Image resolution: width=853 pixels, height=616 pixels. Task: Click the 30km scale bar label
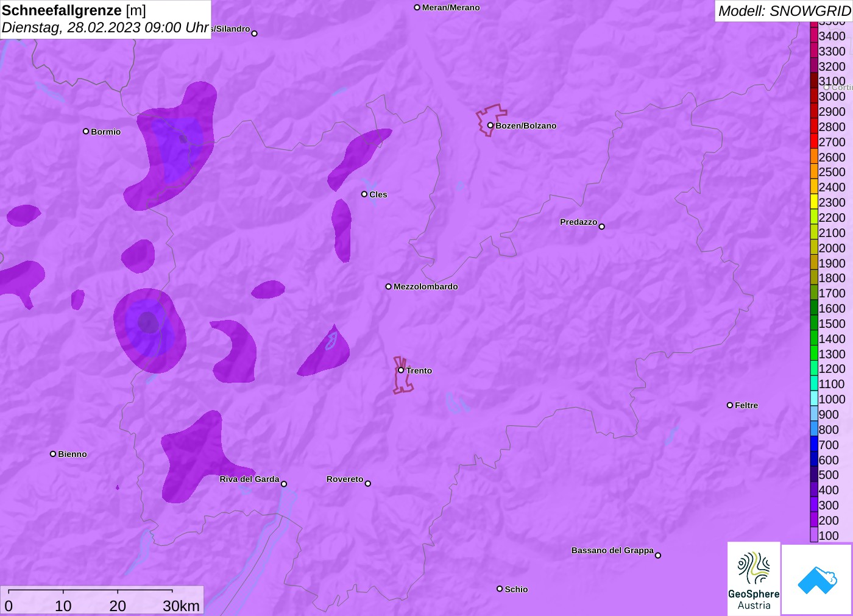[x=181, y=606]
